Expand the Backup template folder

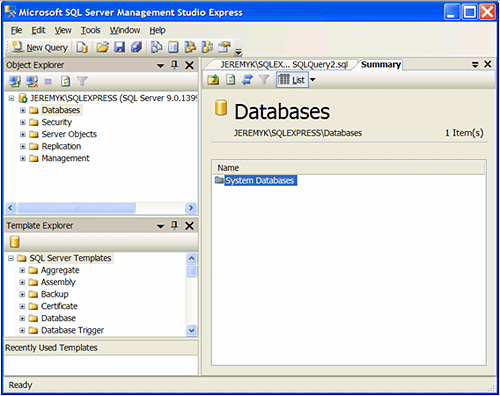pos(22,294)
